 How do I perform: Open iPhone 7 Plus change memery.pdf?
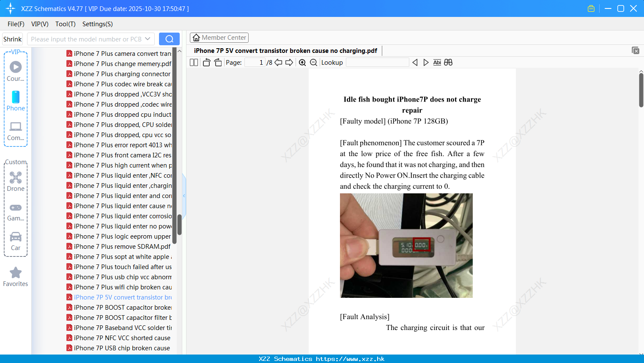pyautogui.click(x=119, y=63)
